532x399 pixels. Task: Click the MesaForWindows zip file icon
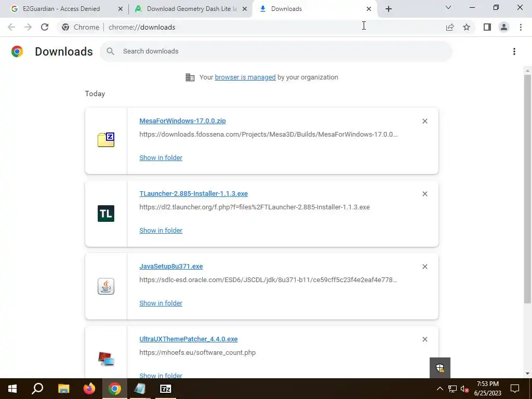pyautogui.click(x=106, y=140)
